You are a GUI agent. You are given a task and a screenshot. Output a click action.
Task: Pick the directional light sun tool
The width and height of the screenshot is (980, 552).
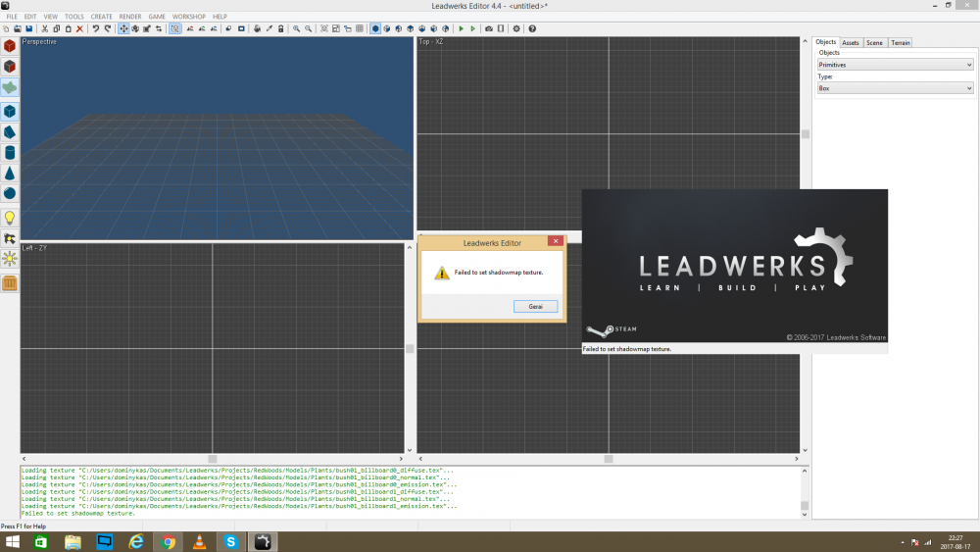[10, 260]
